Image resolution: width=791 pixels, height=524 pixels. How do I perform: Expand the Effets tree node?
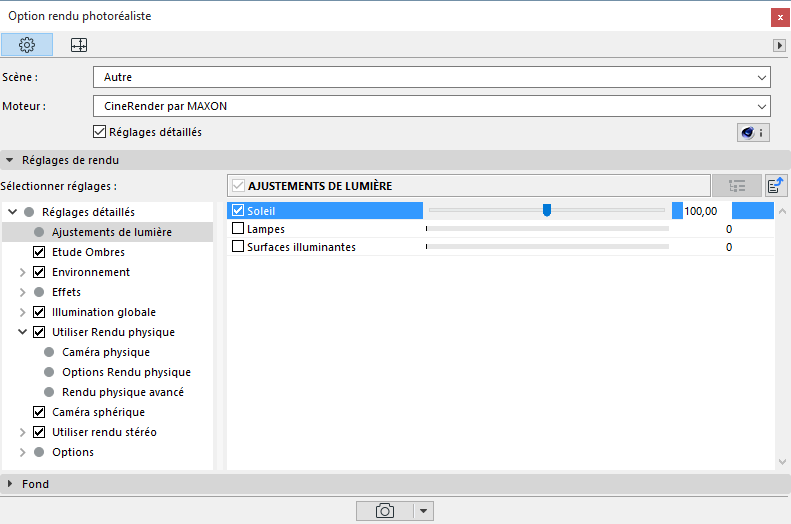point(22,293)
